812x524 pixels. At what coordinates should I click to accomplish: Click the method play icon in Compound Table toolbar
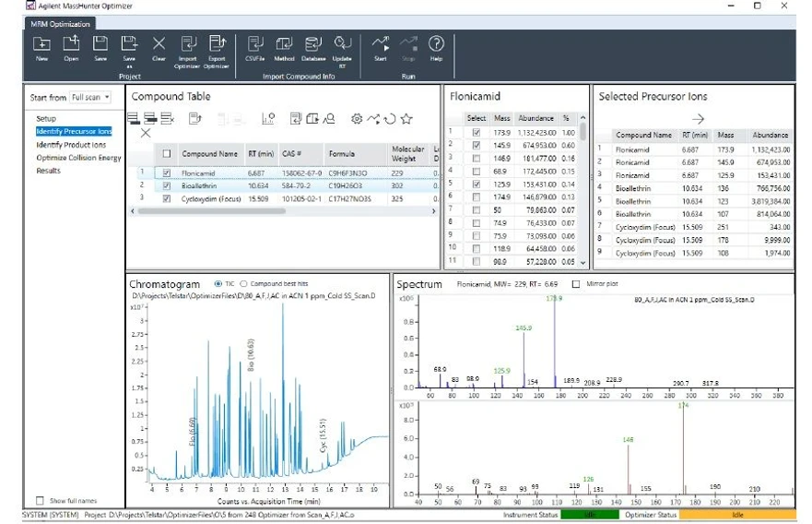coord(312,119)
